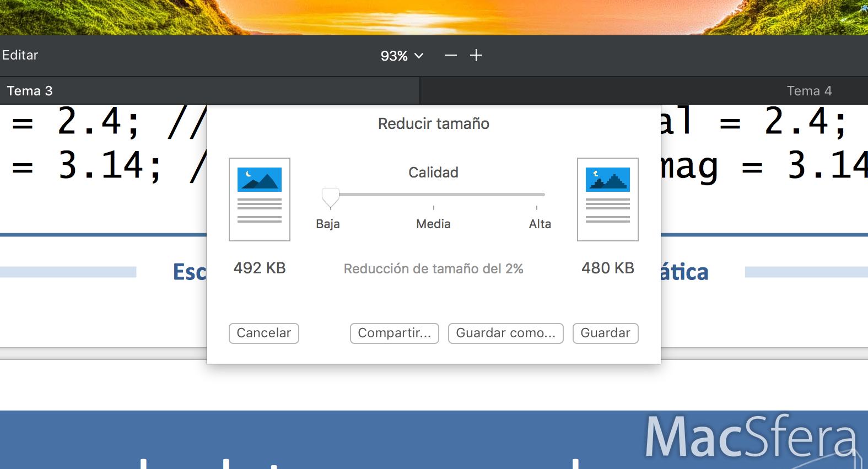The image size is (868, 469).
Task: Click the reduced-quality document preview icon
Action: click(x=608, y=200)
